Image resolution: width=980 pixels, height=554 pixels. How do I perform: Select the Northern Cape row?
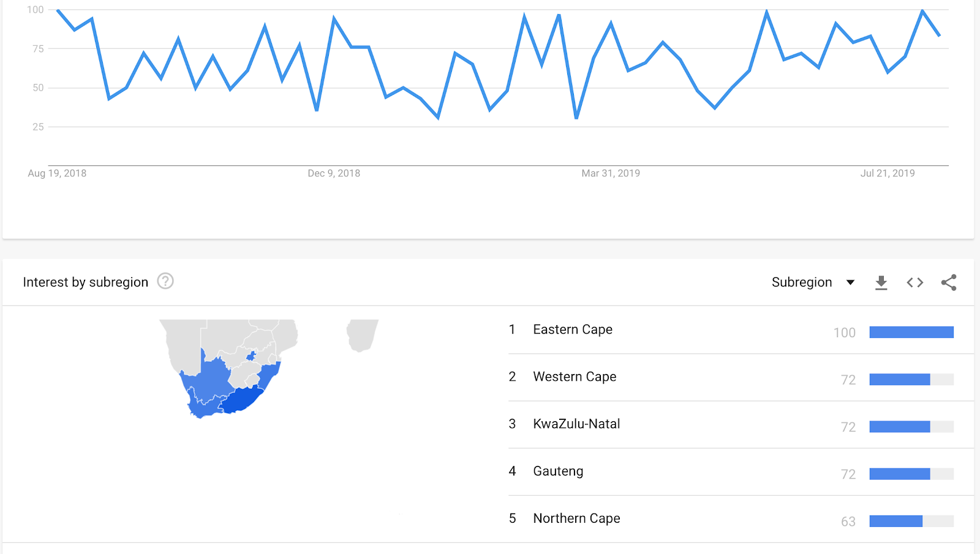[576, 518]
